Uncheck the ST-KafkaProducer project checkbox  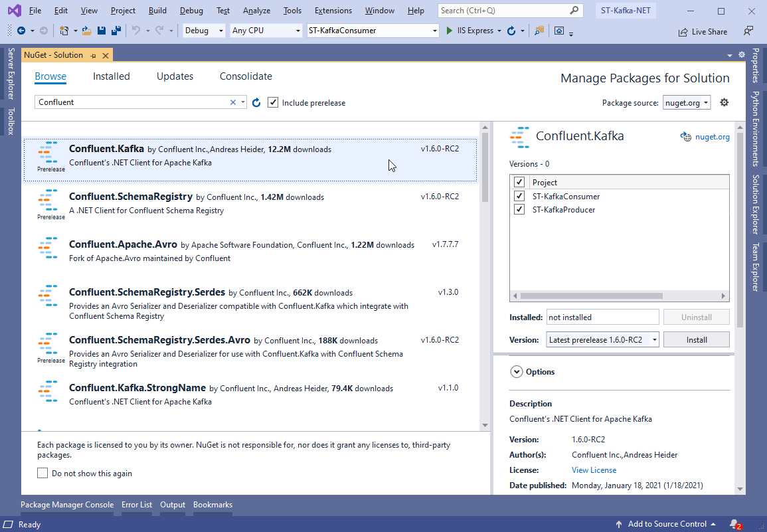[519, 209]
